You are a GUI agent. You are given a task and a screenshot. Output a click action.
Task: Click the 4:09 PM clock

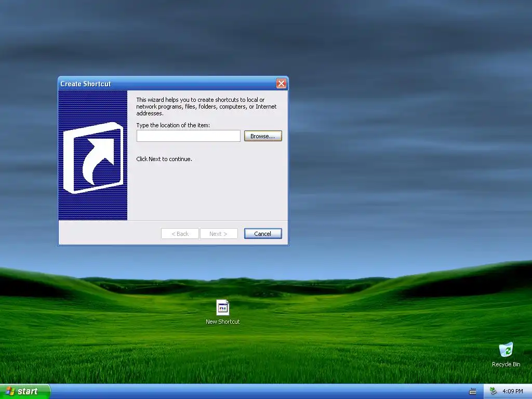(x=513, y=392)
